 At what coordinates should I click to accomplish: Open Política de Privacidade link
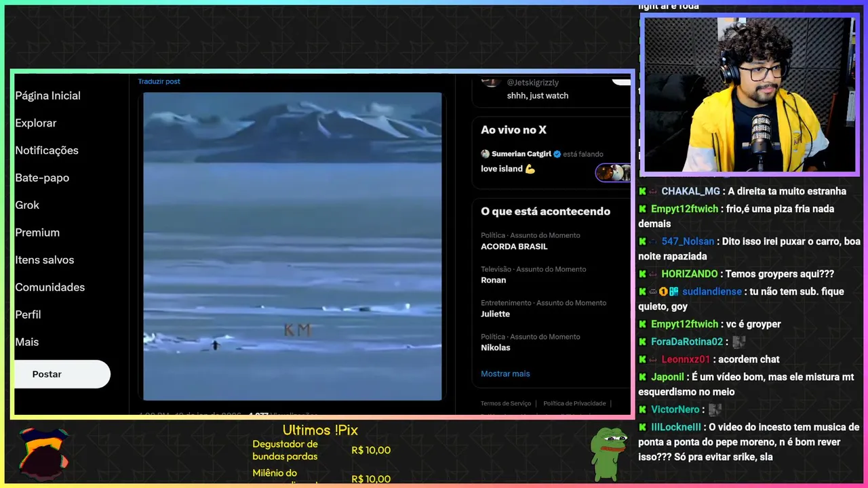pyautogui.click(x=574, y=403)
